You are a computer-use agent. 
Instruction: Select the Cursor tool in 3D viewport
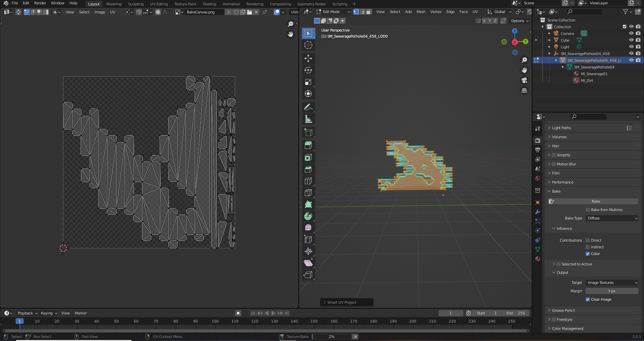click(308, 45)
